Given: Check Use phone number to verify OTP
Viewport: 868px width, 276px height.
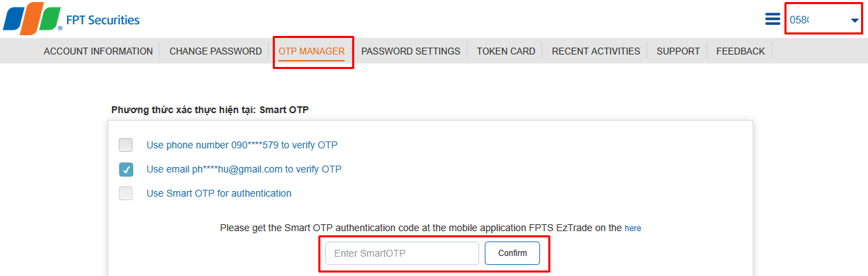Looking at the screenshot, I should point(126,145).
